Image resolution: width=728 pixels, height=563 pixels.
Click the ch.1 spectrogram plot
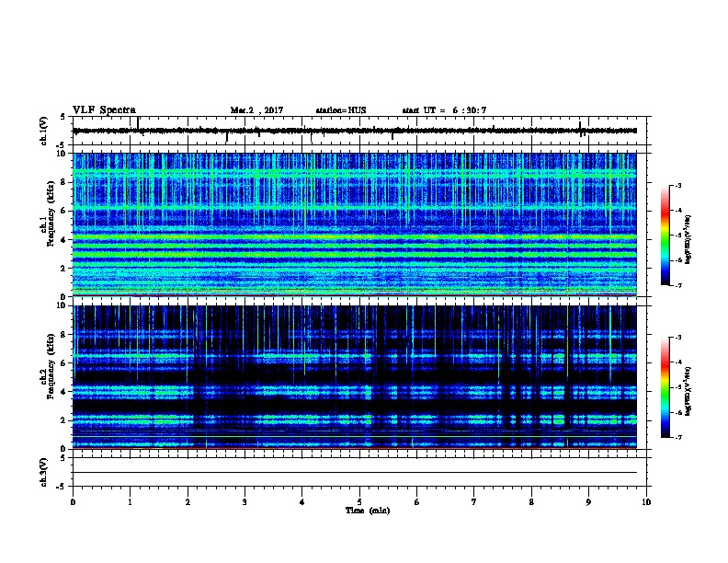tap(355, 224)
